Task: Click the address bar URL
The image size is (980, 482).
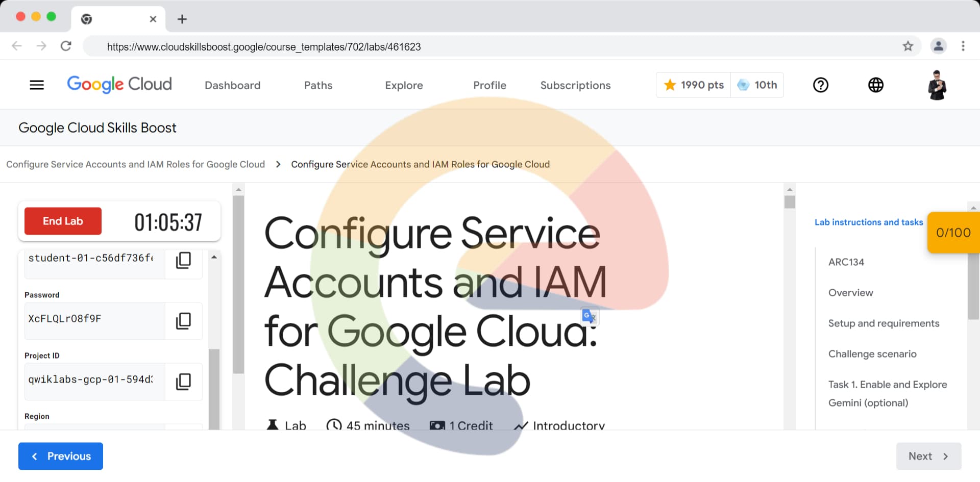Action: (x=264, y=47)
